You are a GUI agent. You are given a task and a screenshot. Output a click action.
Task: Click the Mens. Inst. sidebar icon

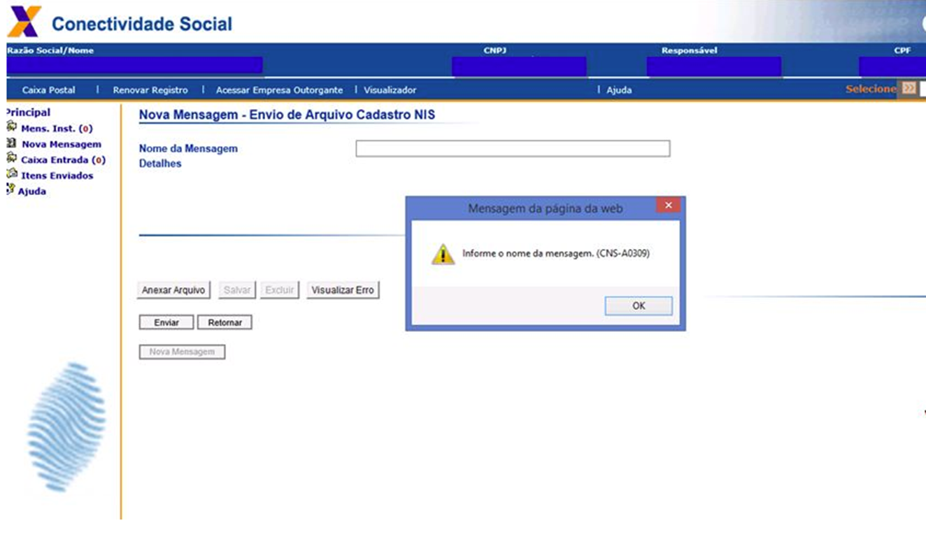pyautogui.click(x=11, y=127)
